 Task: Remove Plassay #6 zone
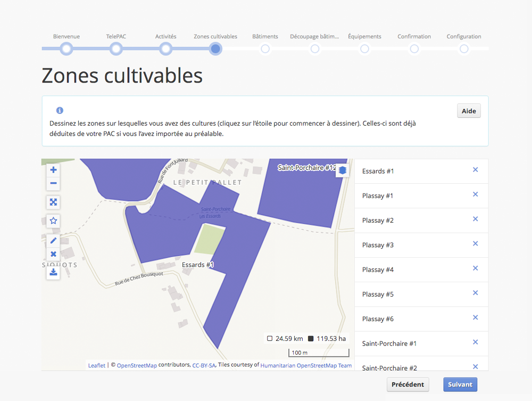coord(475,317)
